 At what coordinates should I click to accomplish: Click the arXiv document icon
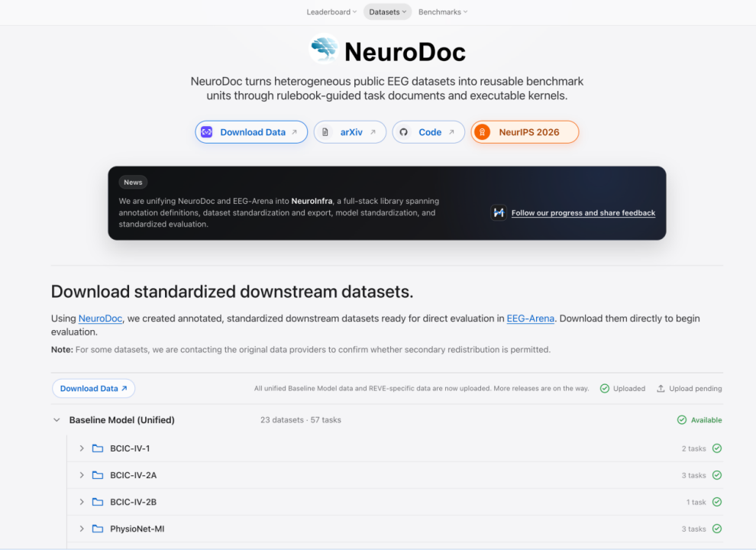[x=325, y=132]
